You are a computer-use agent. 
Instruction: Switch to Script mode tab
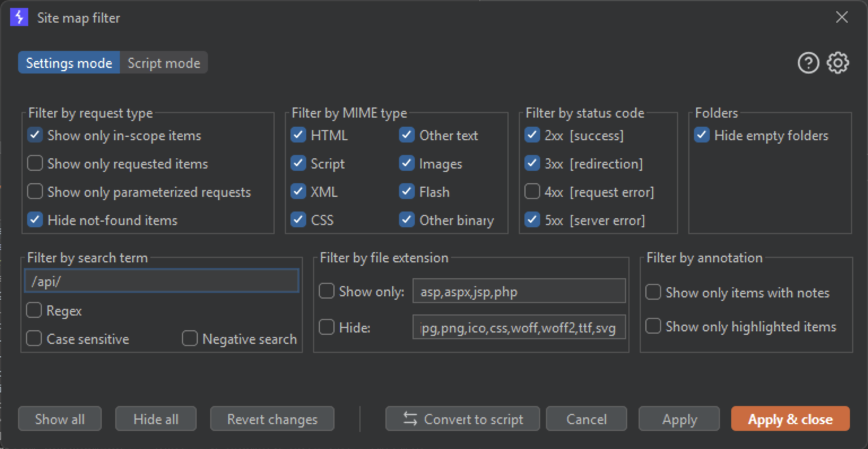point(163,63)
